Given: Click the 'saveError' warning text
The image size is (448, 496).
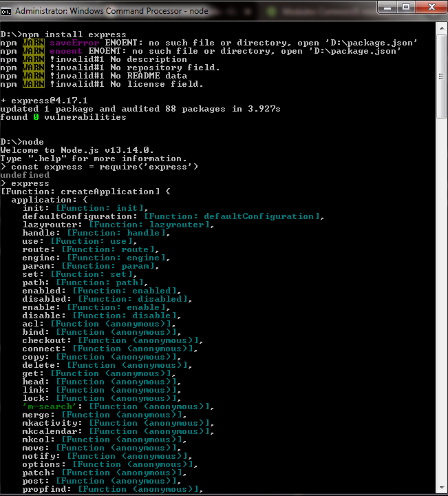Looking at the screenshot, I should [74, 43].
